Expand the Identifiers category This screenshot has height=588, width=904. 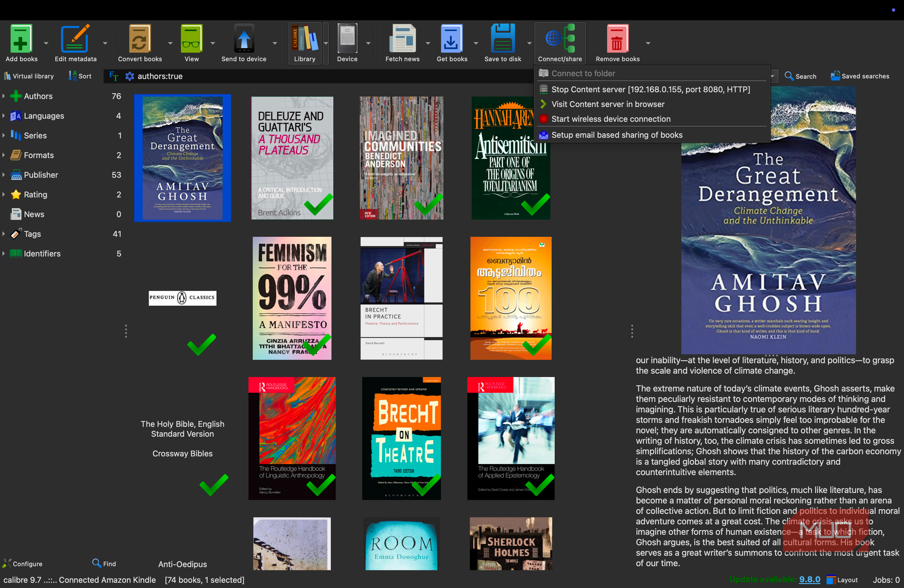[x=4, y=254]
